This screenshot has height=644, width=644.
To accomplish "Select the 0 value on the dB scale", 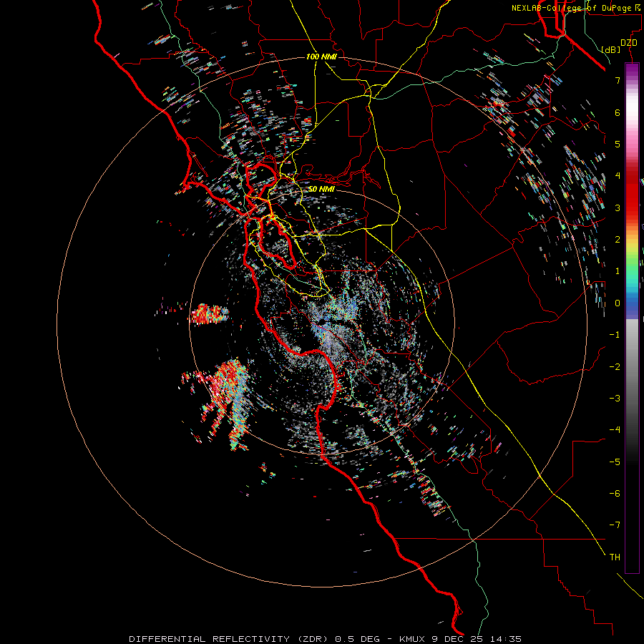I will pos(618,303).
